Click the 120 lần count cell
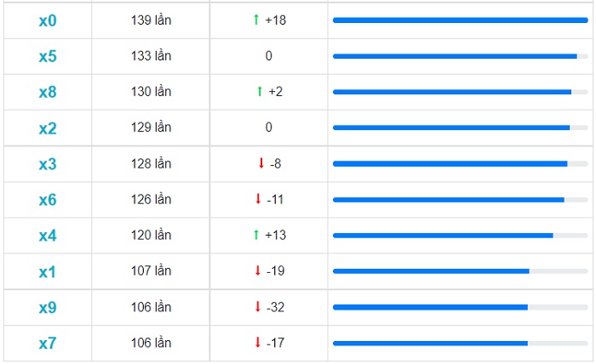 151,235
